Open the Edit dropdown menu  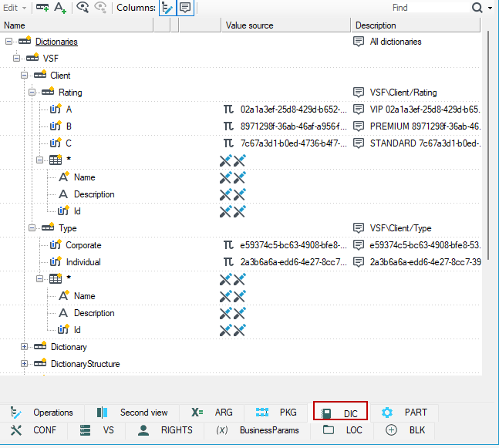click(x=15, y=8)
